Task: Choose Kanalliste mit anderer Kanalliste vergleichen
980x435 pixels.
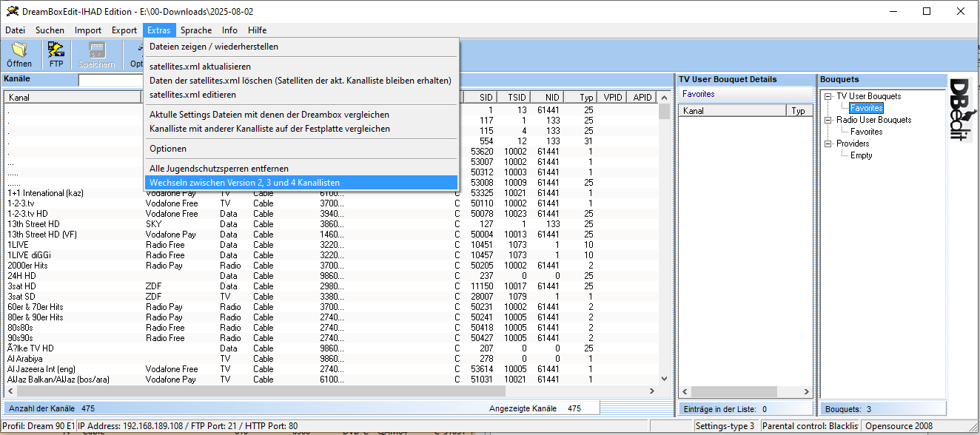Action: (x=301, y=129)
